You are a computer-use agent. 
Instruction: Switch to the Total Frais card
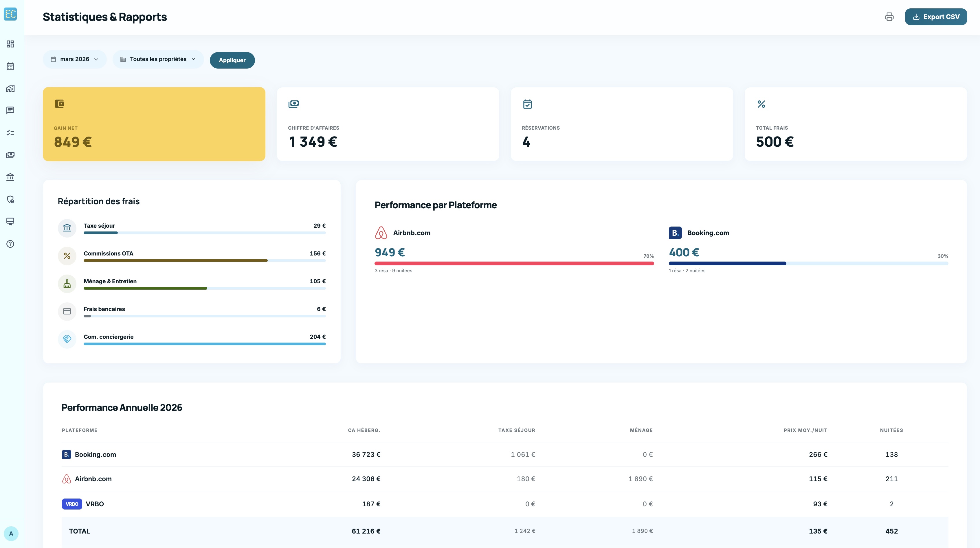click(855, 124)
